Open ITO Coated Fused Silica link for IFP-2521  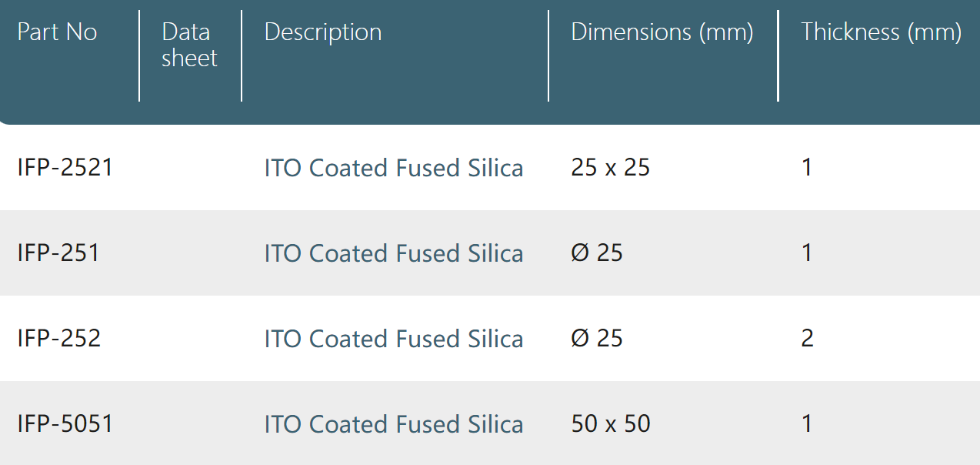pos(394,168)
